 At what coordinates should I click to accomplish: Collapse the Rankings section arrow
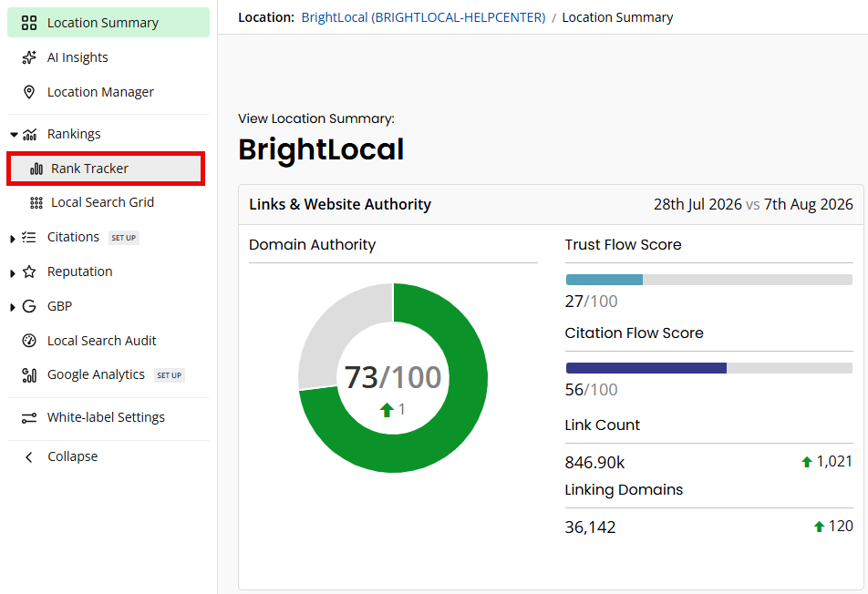click(x=14, y=135)
